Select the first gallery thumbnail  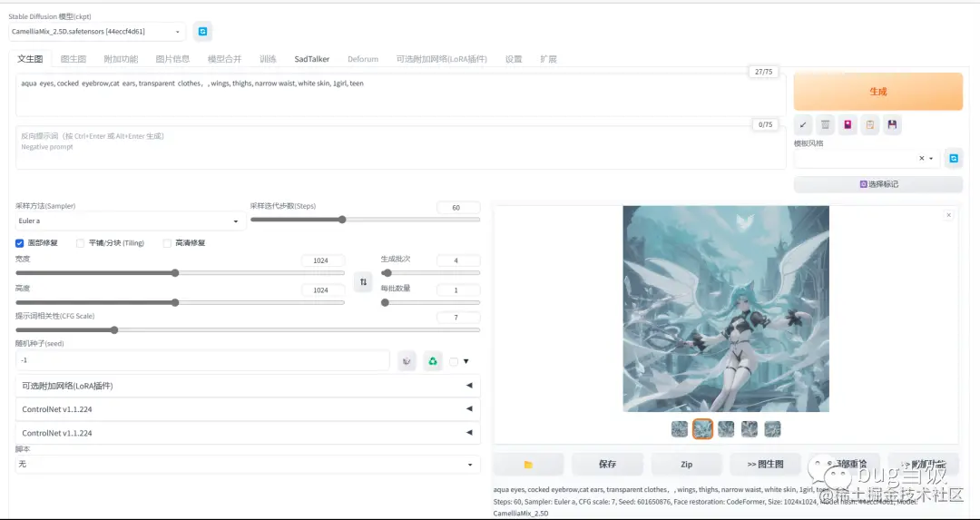680,428
